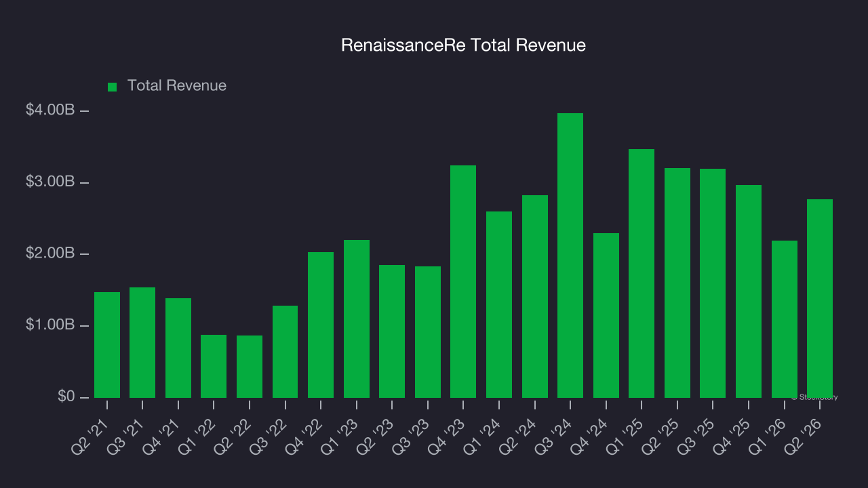Select the revenue bar for Q4 '24
The image size is (868, 488).
coord(606,315)
